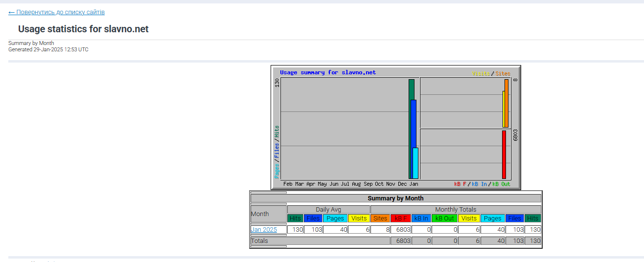Screen dimensions: 644x262
Task: Click the 'Summary by Month' table title
Action: (395, 198)
